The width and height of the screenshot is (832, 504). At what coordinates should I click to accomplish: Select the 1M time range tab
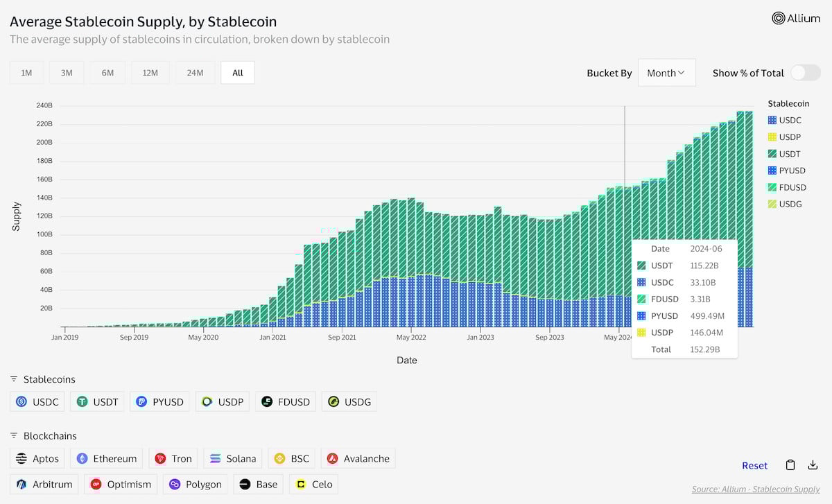point(26,73)
